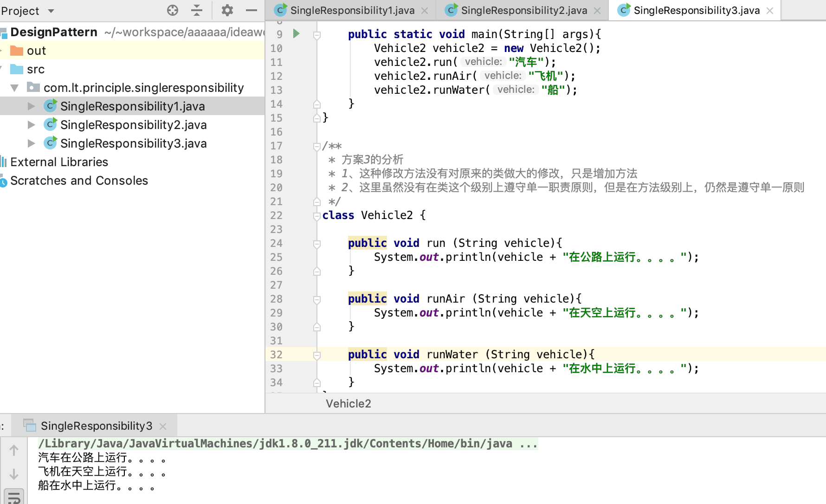Switch to SingleResponsibility2.java editor tab
Image resolution: width=826 pixels, height=504 pixels.
pyautogui.click(x=523, y=10)
